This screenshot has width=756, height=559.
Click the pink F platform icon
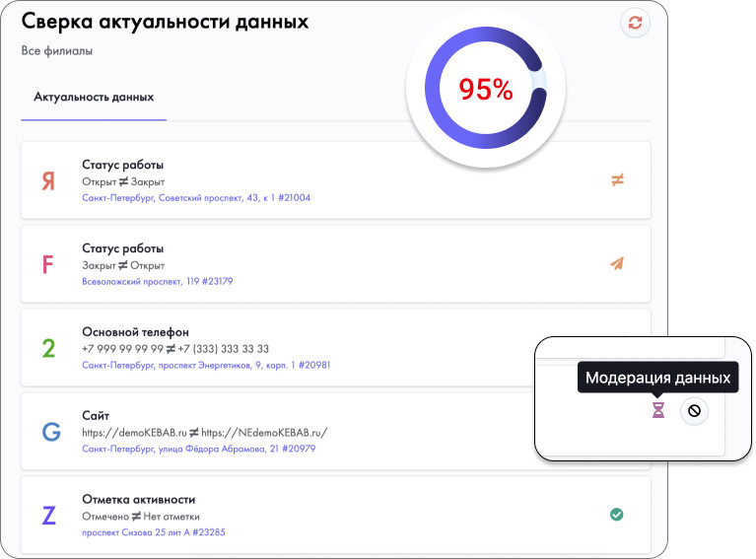(47, 265)
